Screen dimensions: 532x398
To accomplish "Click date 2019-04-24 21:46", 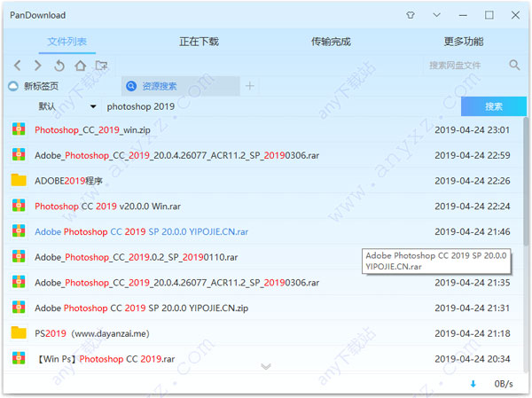I will 473,231.
